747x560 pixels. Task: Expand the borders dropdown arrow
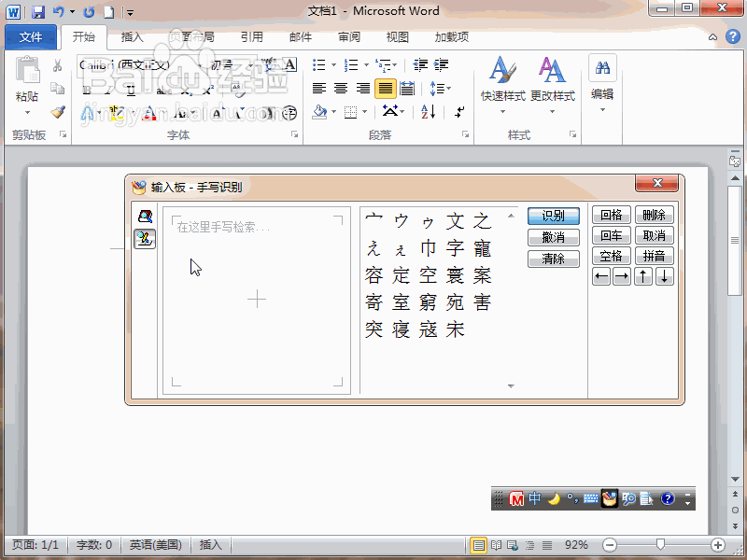pyautogui.click(x=364, y=112)
